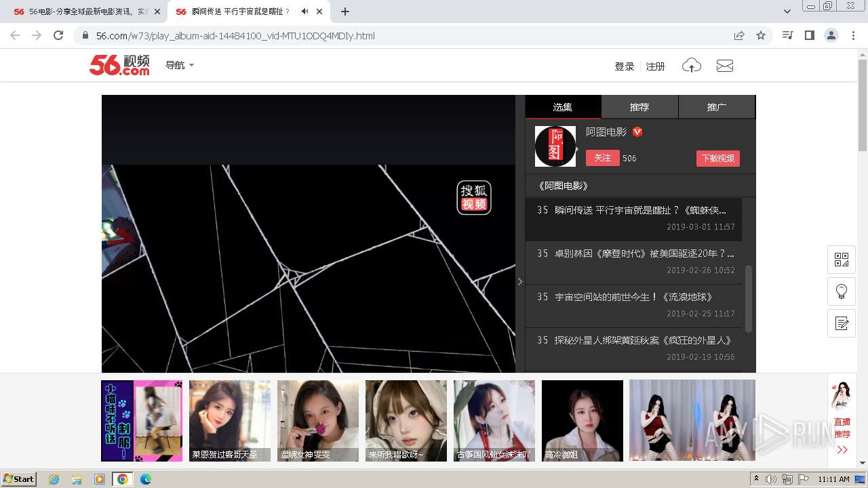Screen dimensions: 868x488
Task: Click the 56.com logo
Action: click(119, 65)
